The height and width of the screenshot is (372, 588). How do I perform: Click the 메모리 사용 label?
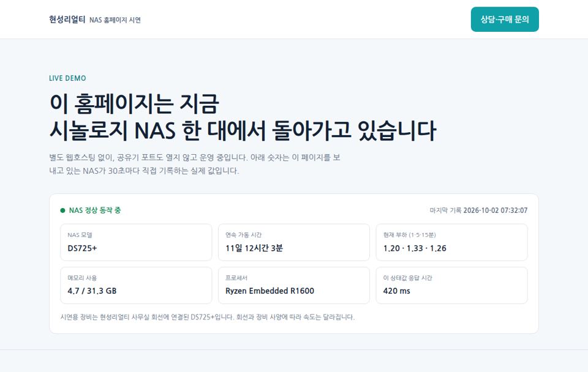click(x=82, y=278)
